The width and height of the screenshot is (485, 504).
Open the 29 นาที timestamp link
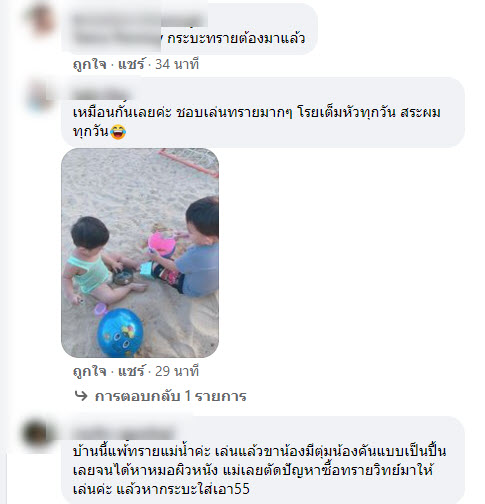pos(177,371)
